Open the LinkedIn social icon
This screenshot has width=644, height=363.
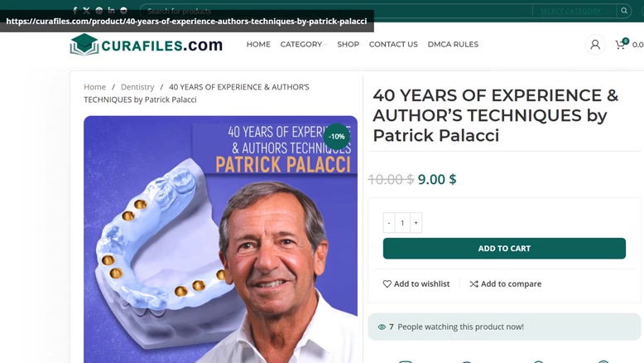(x=111, y=10)
